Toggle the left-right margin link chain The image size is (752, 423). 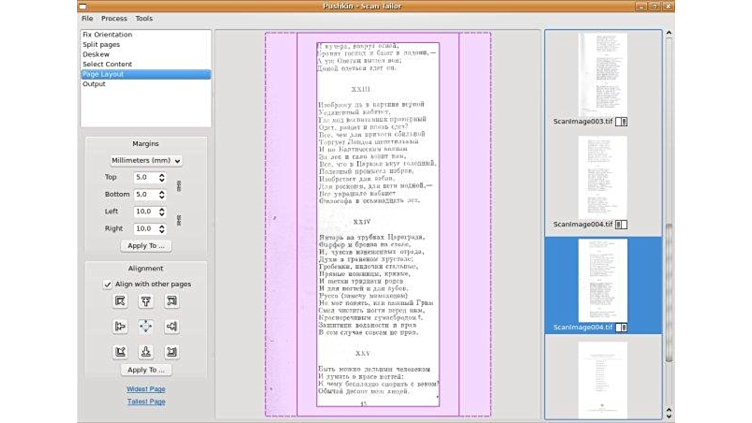[x=179, y=220]
